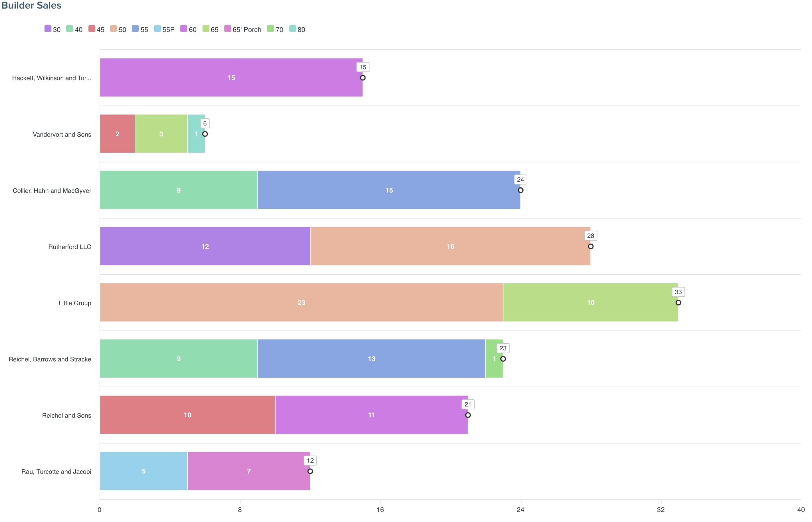Select Hackett's 15-unit purple bar segment
Viewport: 812px width, 522px height.
coord(231,78)
